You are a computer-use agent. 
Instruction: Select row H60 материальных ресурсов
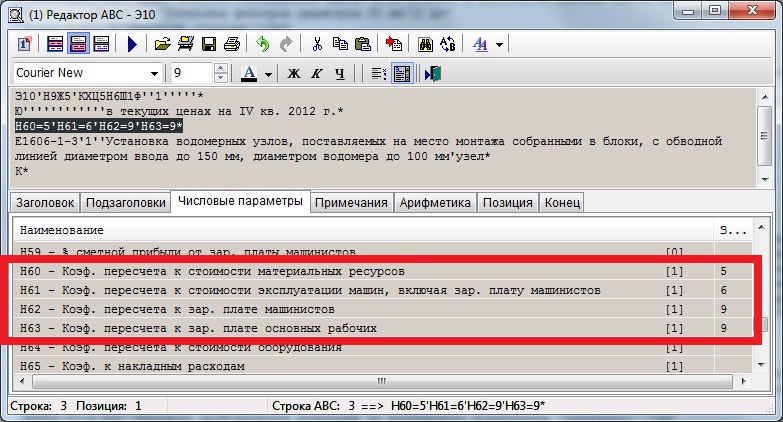click(383, 272)
